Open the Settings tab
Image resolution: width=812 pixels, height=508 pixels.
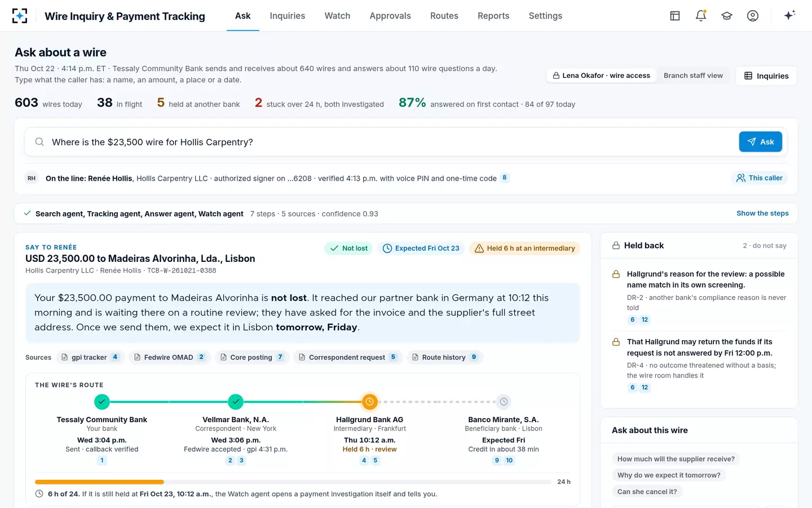tap(545, 16)
